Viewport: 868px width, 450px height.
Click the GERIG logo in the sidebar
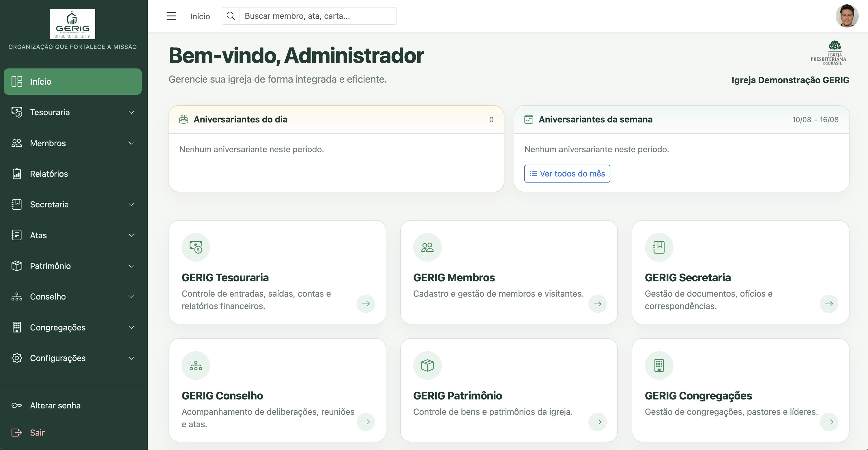(72, 24)
